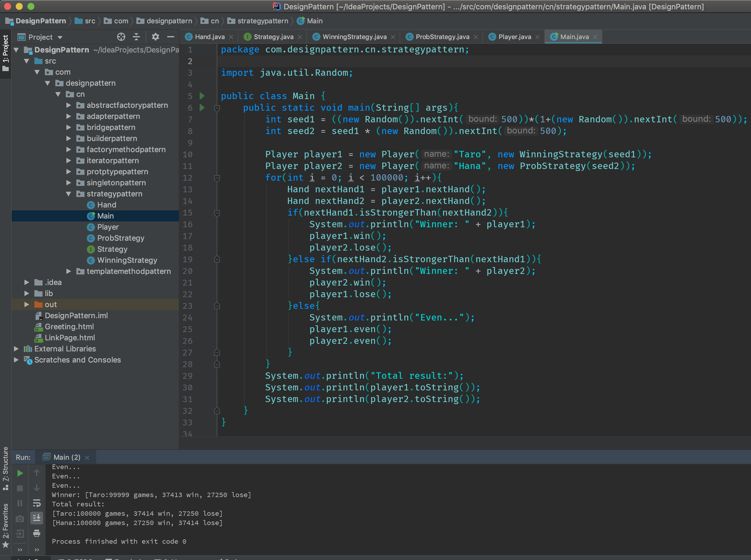751x560 pixels.
Task: Close the Main (2) run tab
Action: [x=87, y=458]
